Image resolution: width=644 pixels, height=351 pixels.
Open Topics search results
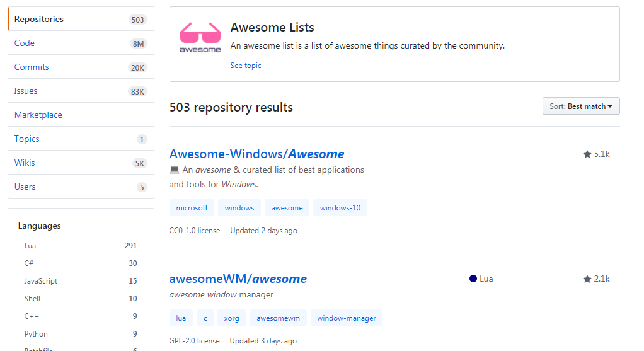tap(81, 139)
